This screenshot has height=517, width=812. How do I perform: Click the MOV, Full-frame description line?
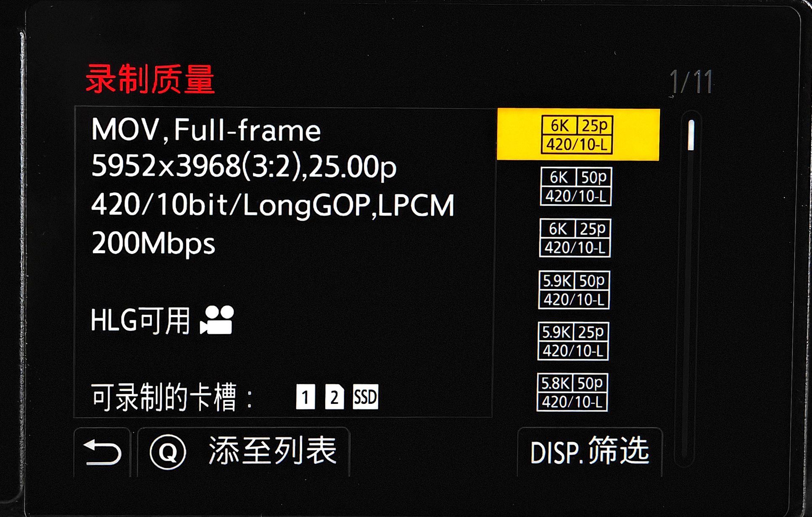tap(206, 130)
